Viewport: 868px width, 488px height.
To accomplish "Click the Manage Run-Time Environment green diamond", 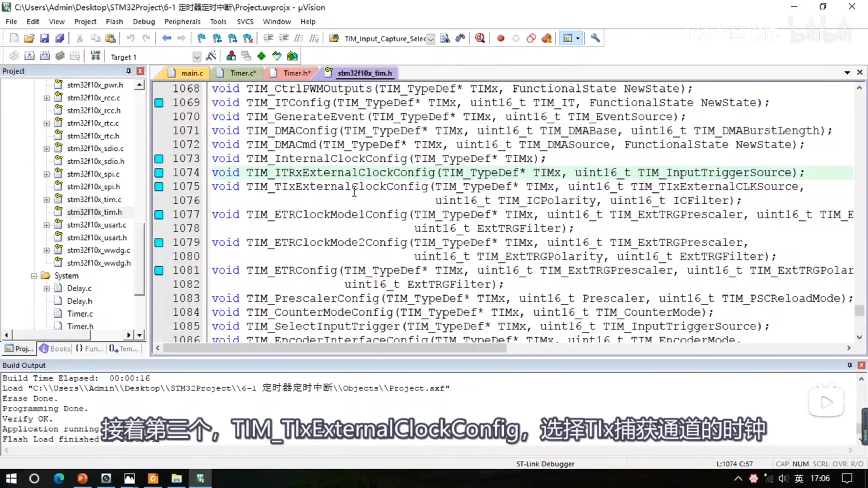I will [261, 56].
